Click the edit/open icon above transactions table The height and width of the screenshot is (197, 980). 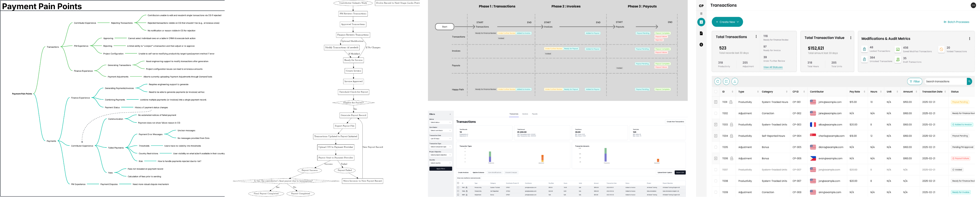pos(726,81)
